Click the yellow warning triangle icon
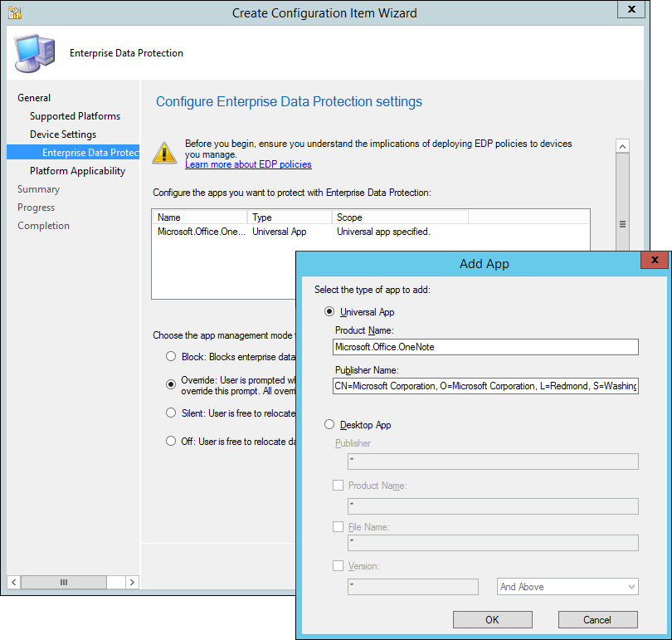This screenshot has height=640, width=672. (x=164, y=152)
